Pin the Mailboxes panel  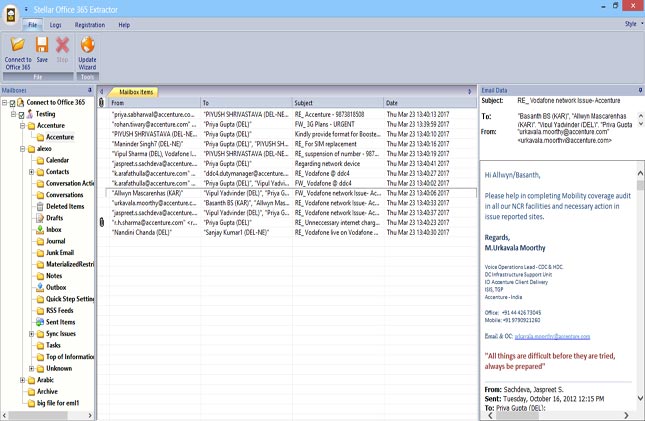tap(90, 90)
